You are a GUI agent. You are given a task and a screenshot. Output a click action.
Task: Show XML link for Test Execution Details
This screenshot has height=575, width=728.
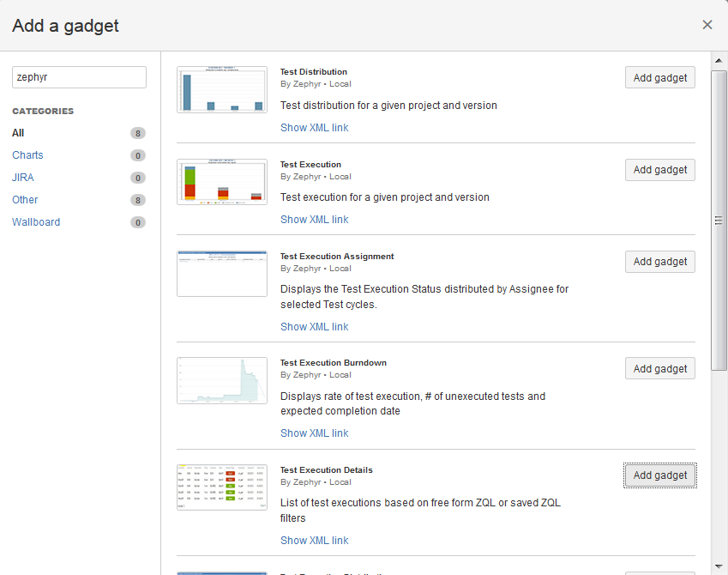click(x=314, y=541)
